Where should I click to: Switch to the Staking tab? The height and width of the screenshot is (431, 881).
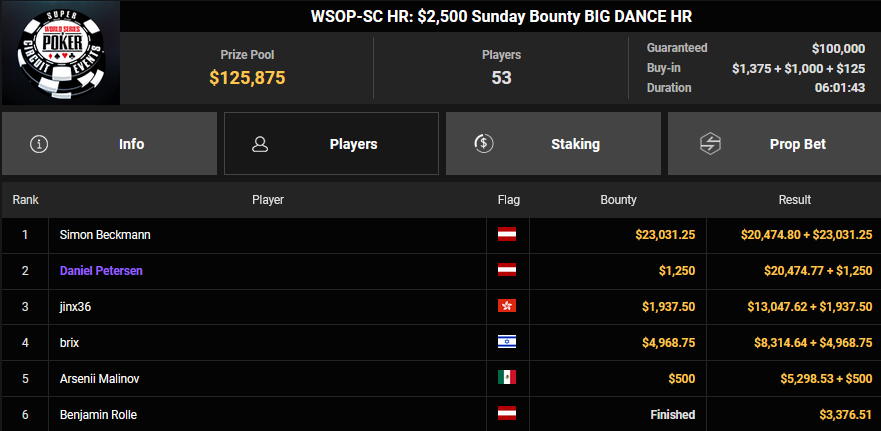click(x=553, y=143)
